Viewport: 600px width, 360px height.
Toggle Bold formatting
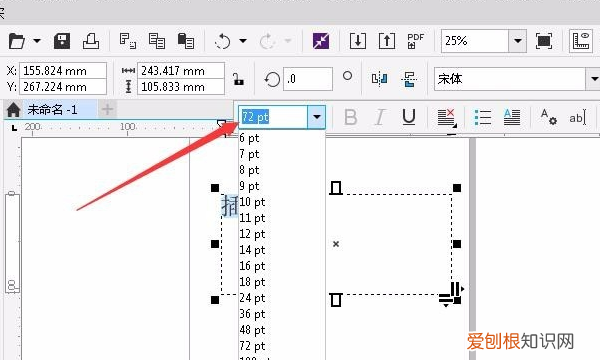tap(350, 117)
